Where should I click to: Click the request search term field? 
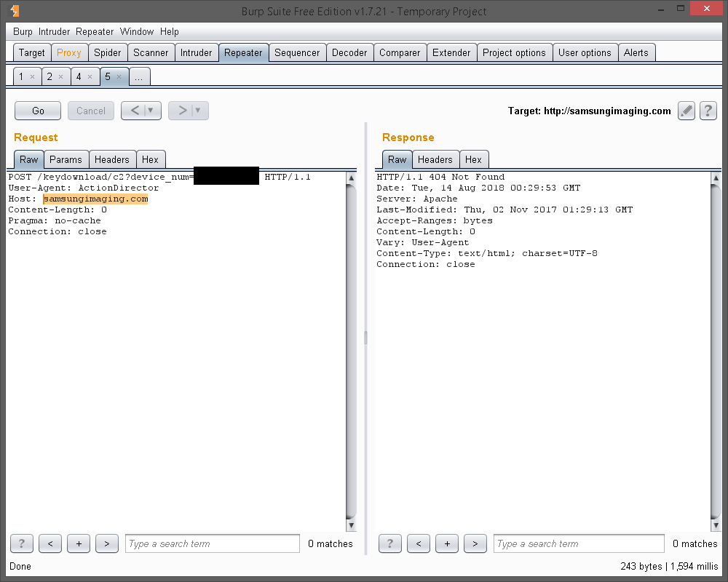213,543
